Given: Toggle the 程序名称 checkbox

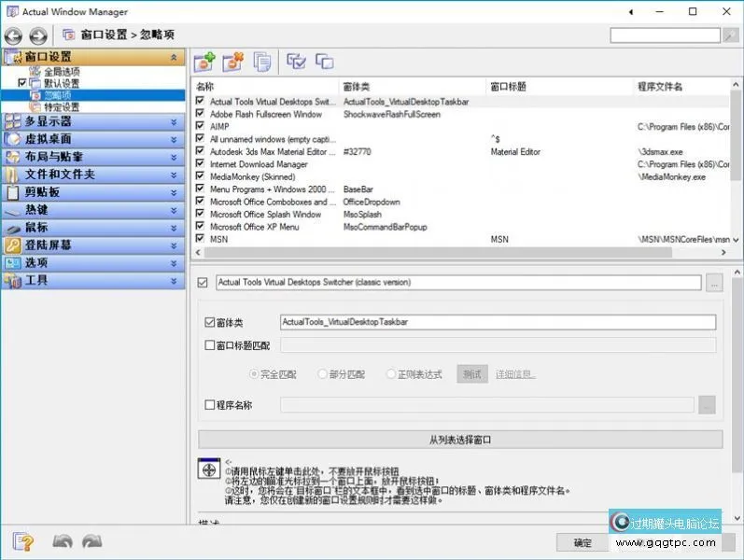Looking at the screenshot, I should [209, 405].
